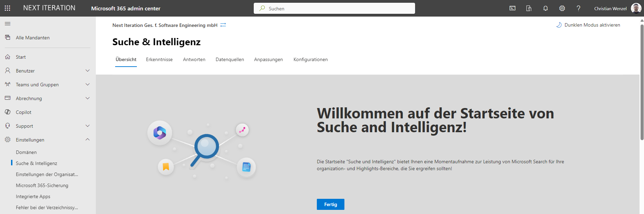Activate Dunklen Modus aktivieren link
The width and height of the screenshot is (644, 214).
592,25
